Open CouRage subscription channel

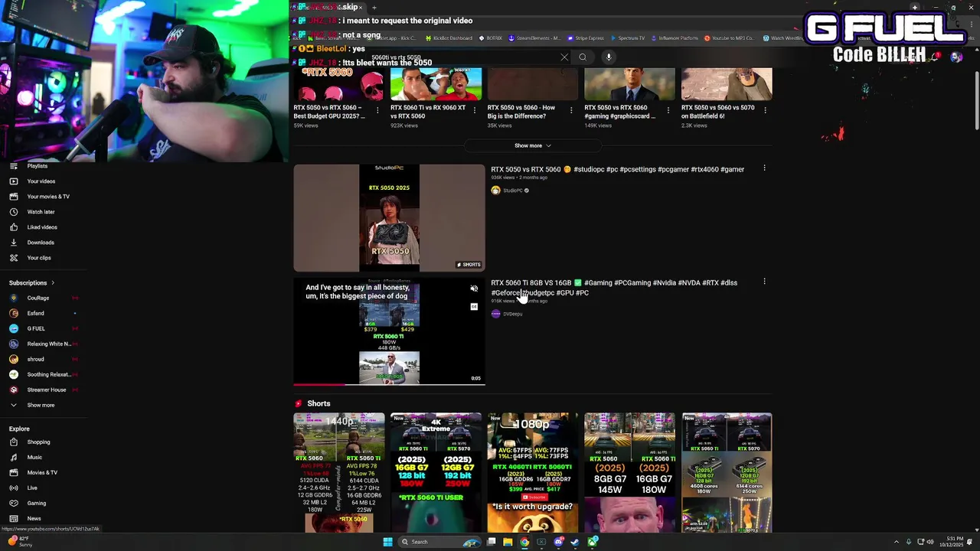[x=38, y=298]
